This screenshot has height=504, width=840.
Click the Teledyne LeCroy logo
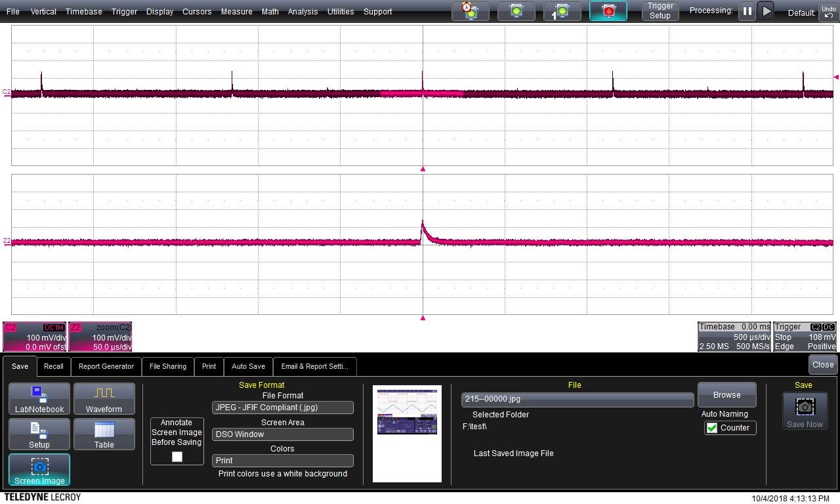[x=43, y=497]
